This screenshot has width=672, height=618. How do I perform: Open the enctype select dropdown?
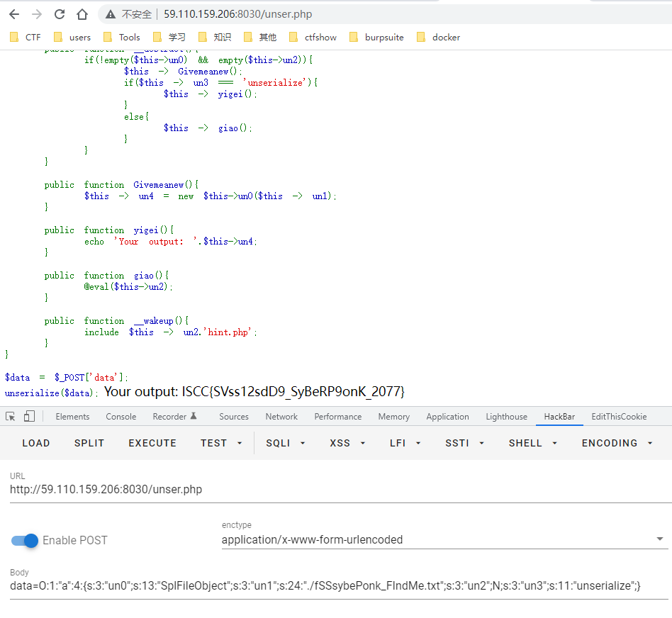tap(444, 539)
